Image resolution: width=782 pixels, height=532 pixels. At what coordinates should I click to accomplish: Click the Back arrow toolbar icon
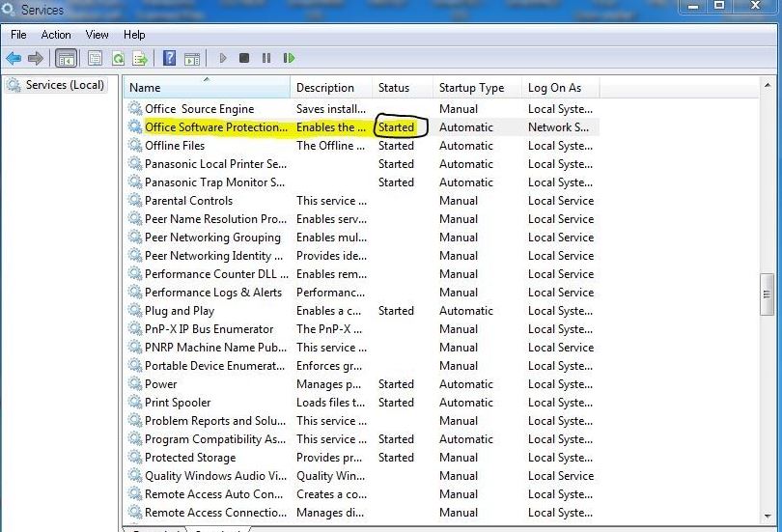tap(14, 59)
